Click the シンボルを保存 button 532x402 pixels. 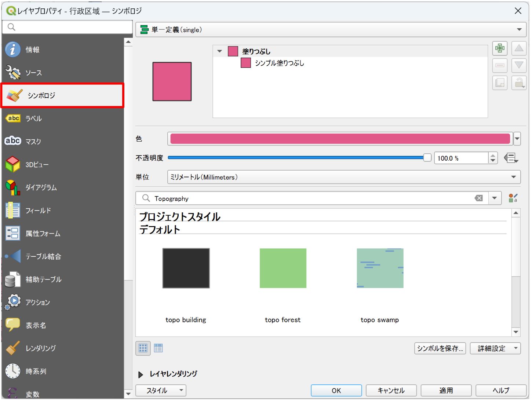[440, 348]
